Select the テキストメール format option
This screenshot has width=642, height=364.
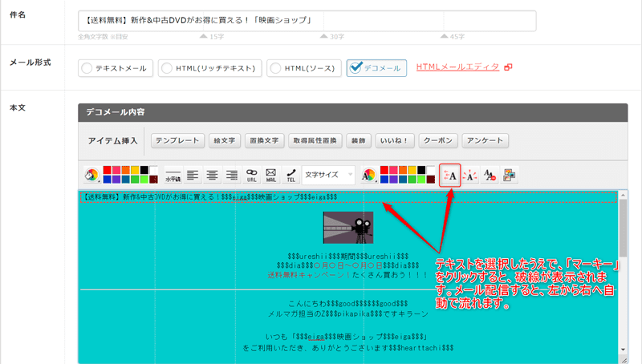[x=114, y=68]
